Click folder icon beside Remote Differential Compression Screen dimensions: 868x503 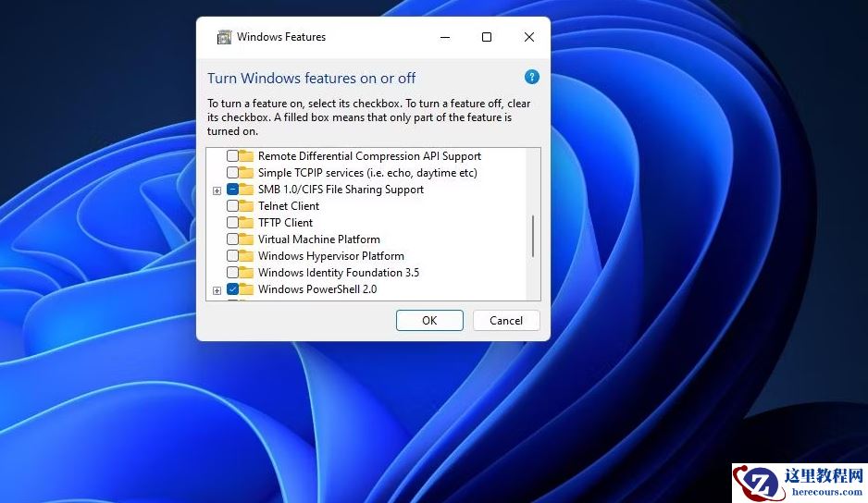pyautogui.click(x=246, y=156)
